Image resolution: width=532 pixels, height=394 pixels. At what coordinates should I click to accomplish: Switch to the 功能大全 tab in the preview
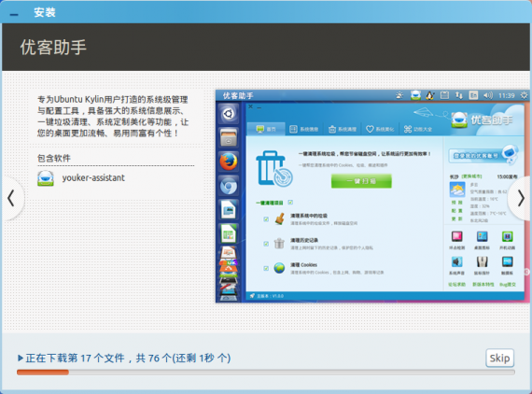(x=418, y=129)
